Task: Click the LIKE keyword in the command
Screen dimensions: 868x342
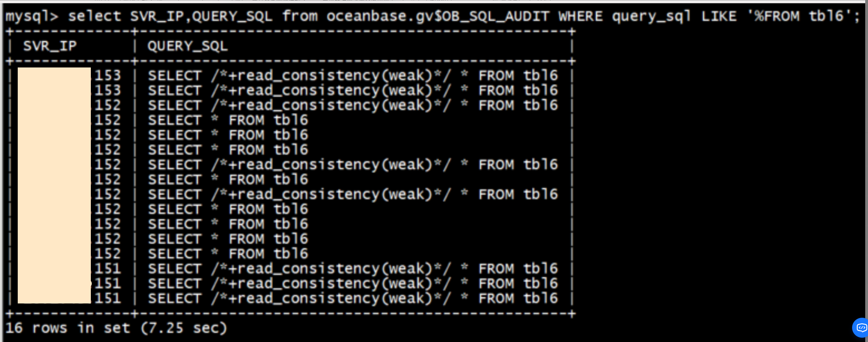Action: pyautogui.click(x=719, y=16)
